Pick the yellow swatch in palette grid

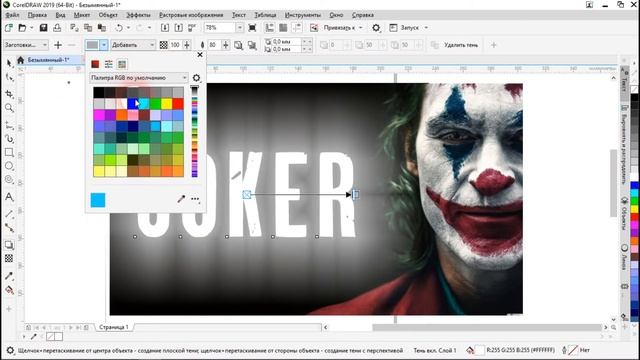click(167, 104)
